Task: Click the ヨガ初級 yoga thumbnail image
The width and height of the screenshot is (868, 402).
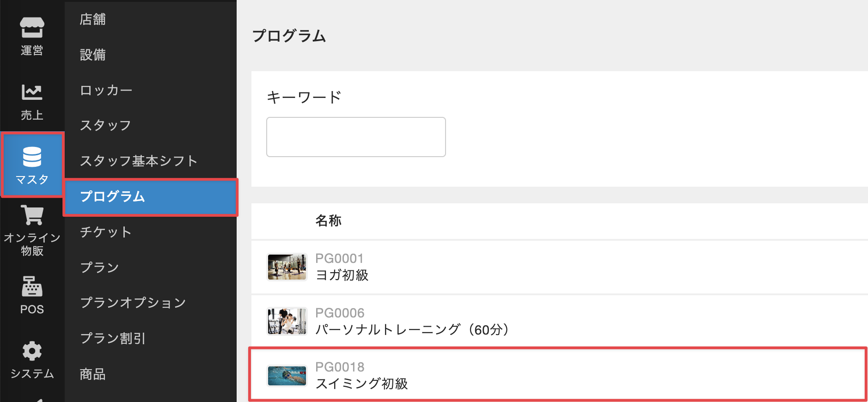Action: coord(287,267)
